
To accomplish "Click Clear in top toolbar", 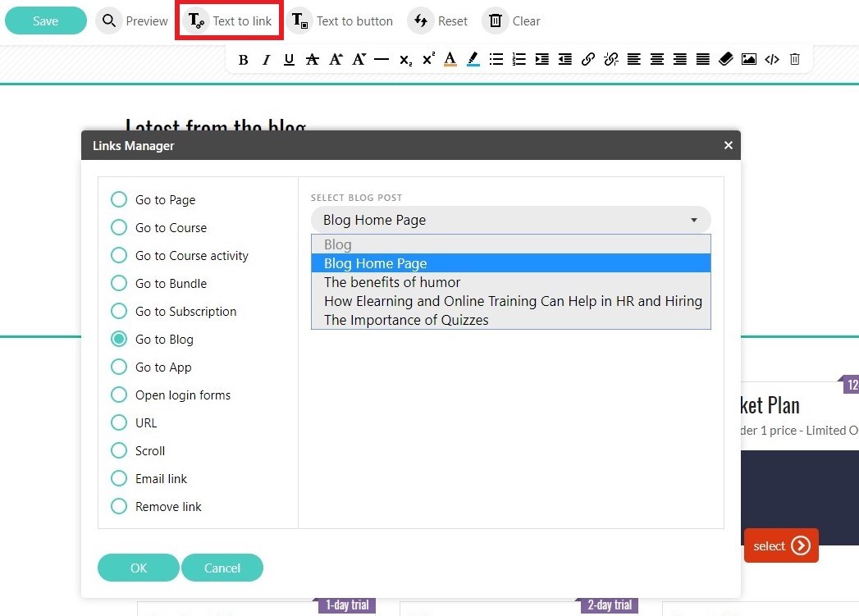I will click(511, 21).
